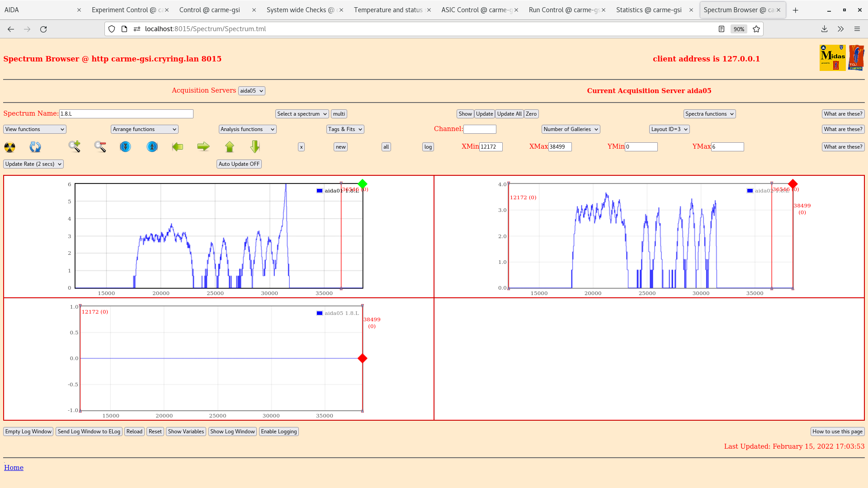Viewport: 868px width, 488px height.
Task: Open a new browser tab
Action: (796, 10)
